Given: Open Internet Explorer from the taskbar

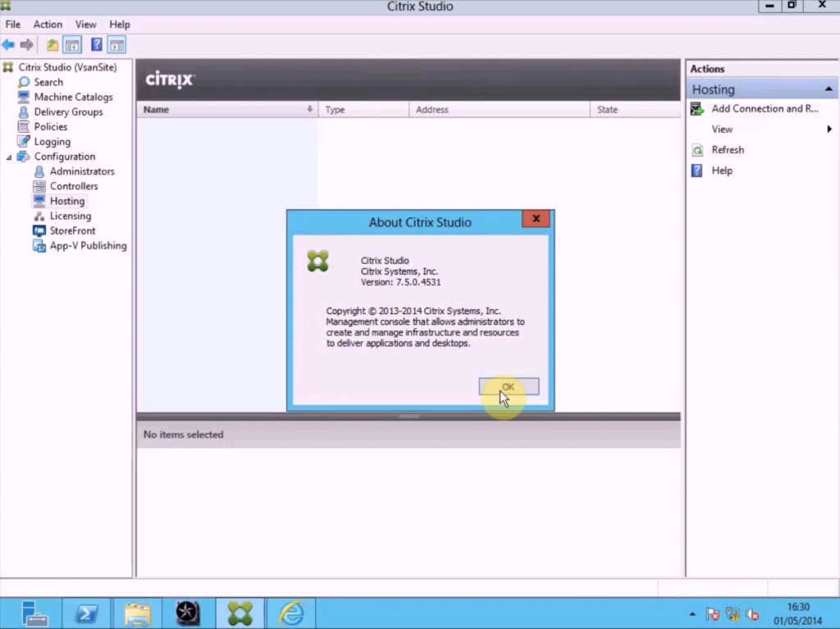Looking at the screenshot, I should (x=291, y=613).
